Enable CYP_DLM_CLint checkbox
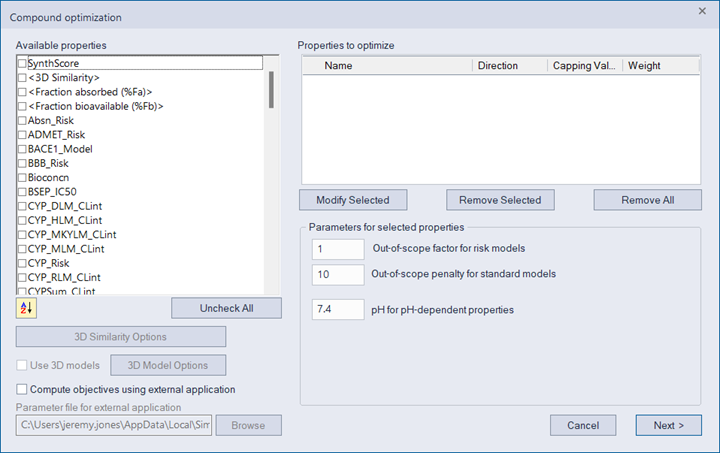This screenshot has width=720, height=453. (x=22, y=206)
